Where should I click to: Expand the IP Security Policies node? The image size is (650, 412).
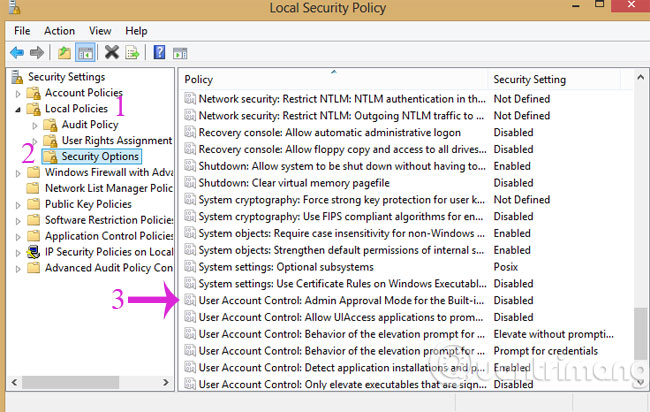[18, 253]
